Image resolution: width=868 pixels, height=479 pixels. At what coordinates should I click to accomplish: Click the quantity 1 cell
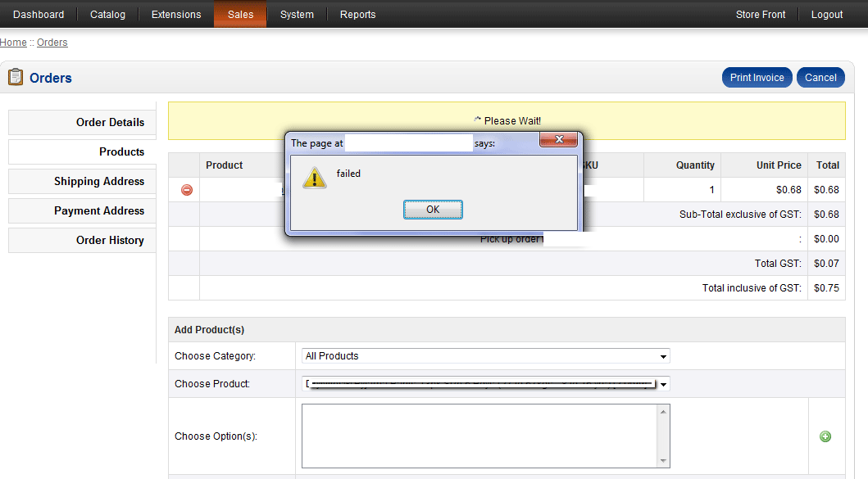point(711,190)
